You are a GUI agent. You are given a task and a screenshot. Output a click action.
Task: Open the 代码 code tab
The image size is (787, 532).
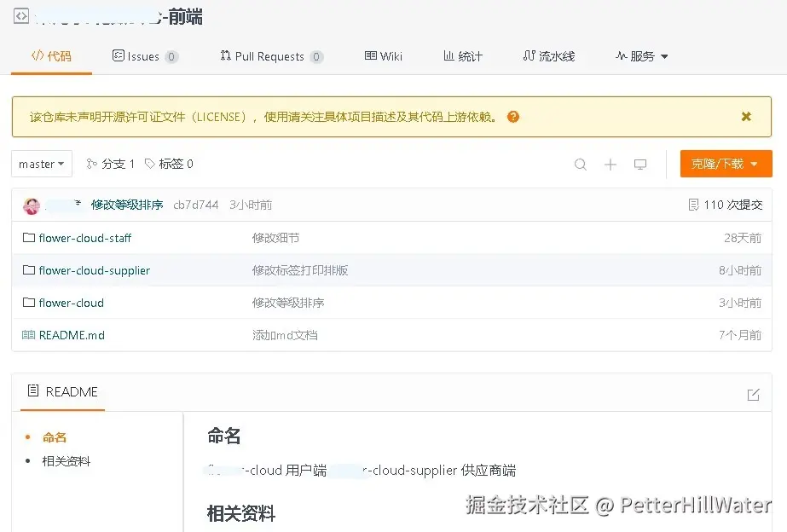click(51, 56)
